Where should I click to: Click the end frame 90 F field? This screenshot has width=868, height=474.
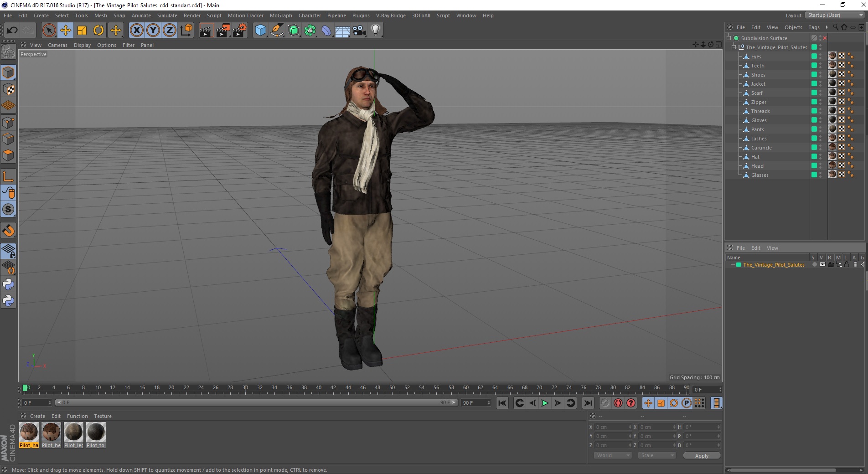476,403
